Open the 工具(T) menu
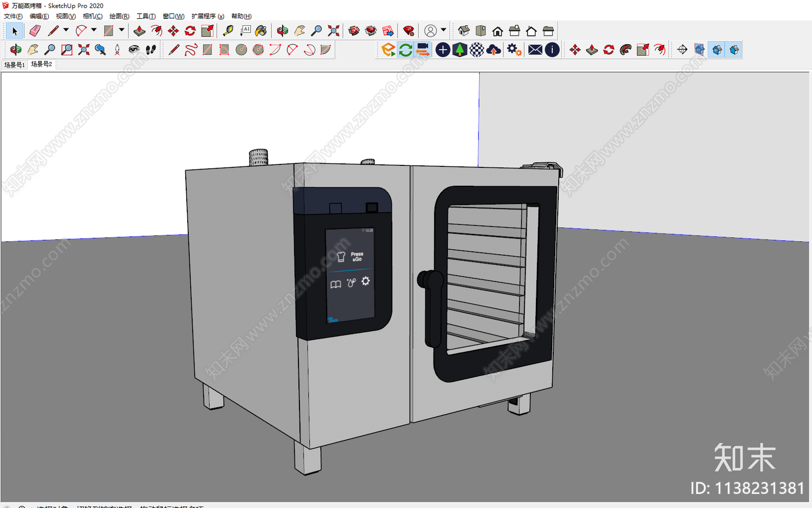The image size is (812, 508). click(146, 16)
